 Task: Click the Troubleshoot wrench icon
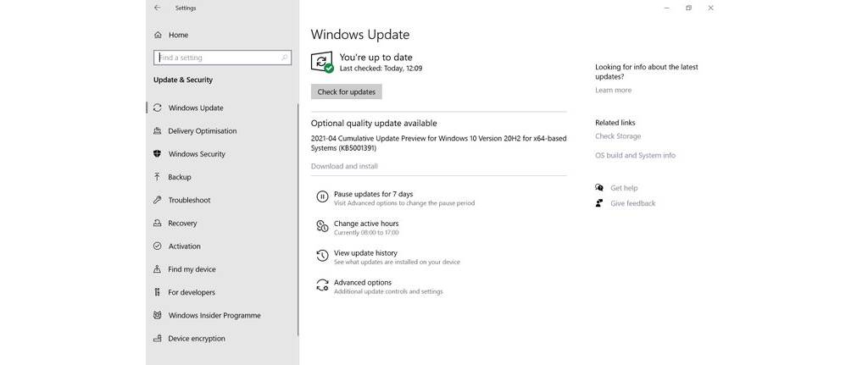pos(157,200)
